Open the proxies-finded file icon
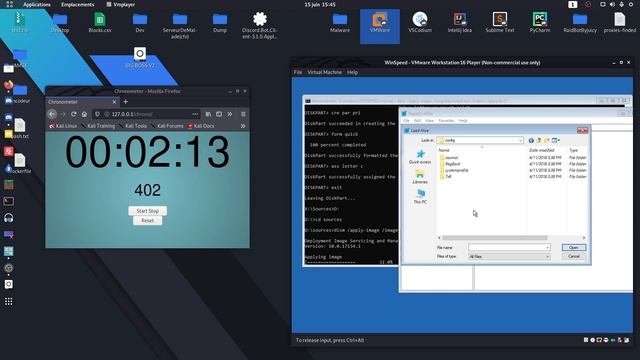 pos(620,22)
